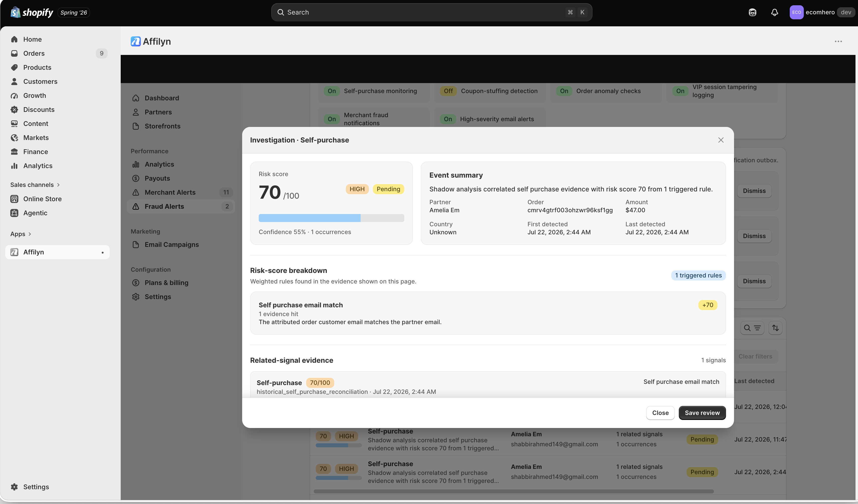Click the Content icon in the sidebar
858x504 pixels.
[14, 123]
